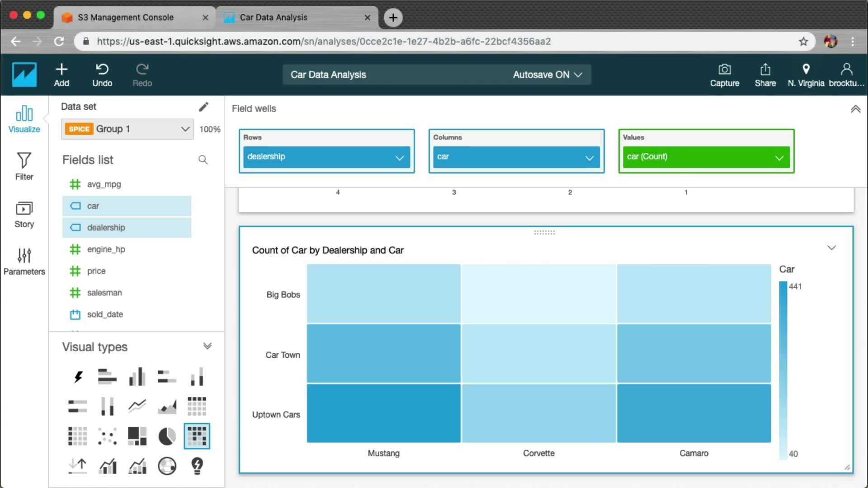Screen dimensions: 868x488
Task: Select the engine_hp field in Fields list
Action: pyautogui.click(x=106, y=249)
